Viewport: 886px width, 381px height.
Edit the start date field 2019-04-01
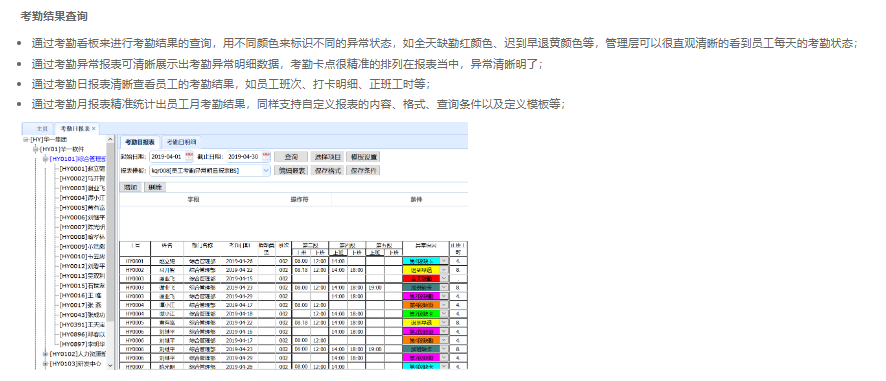click(167, 157)
